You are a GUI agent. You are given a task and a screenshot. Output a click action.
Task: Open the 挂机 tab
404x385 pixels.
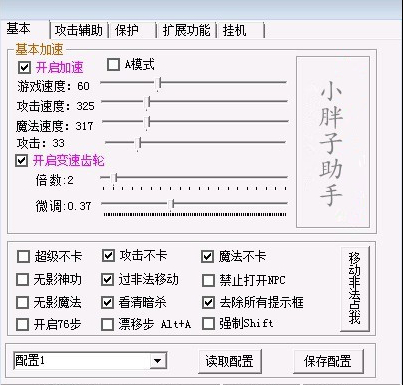[235, 30]
